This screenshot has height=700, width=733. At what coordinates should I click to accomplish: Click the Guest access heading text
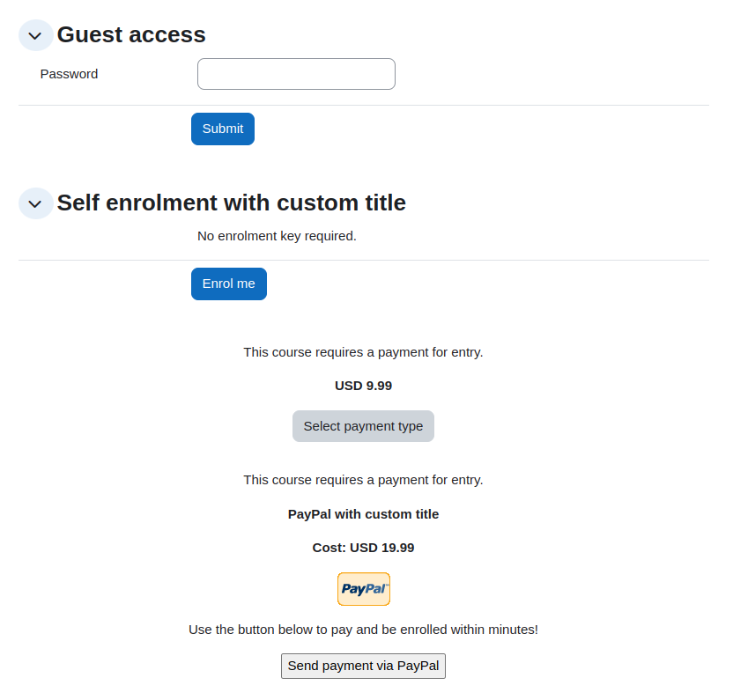(131, 34)
